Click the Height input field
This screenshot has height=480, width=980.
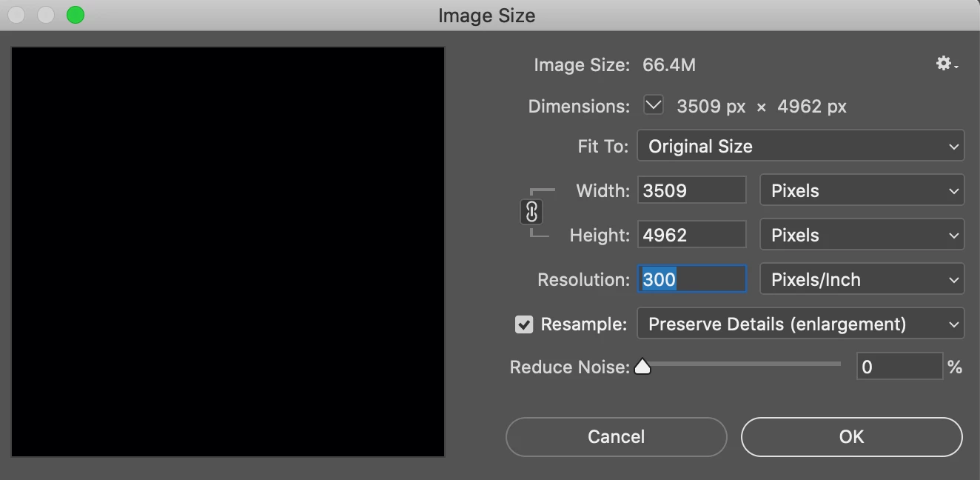(691, 235)
